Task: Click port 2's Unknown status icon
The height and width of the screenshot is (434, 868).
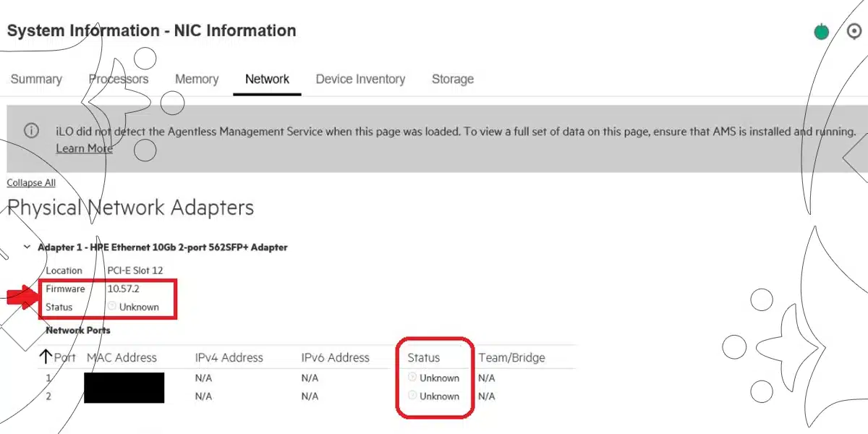Action: click(x=412, y=396)
